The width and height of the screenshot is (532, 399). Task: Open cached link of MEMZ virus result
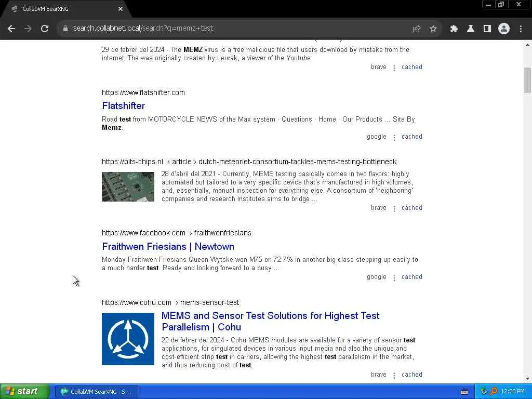point(412,67)
